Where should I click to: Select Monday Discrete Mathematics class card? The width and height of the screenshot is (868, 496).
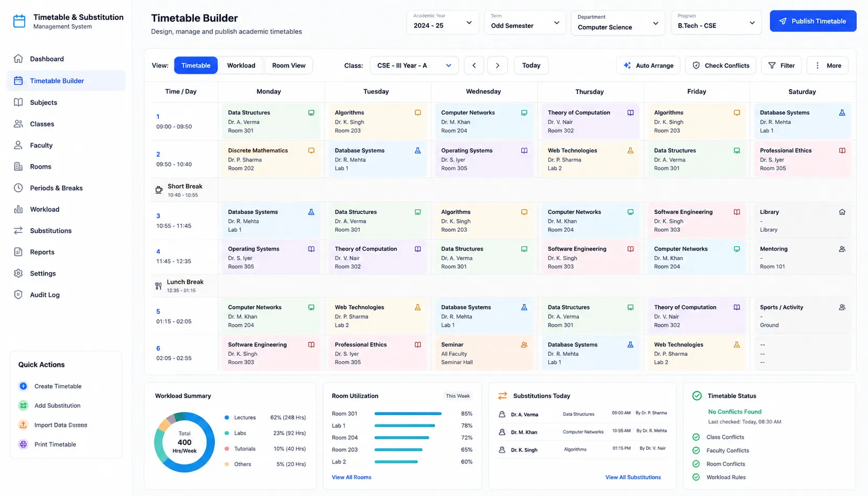point(271,159)
